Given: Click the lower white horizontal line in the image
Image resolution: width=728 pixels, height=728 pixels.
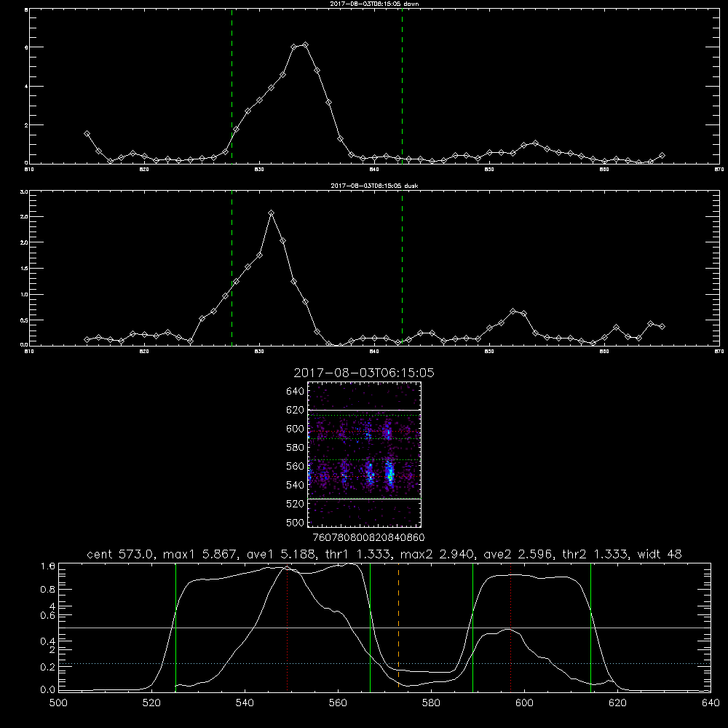Looking at the screenshot, I should [365, 499].
